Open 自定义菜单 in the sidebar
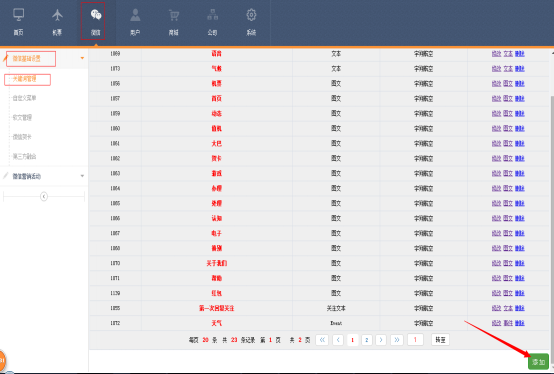 [24, 98]
